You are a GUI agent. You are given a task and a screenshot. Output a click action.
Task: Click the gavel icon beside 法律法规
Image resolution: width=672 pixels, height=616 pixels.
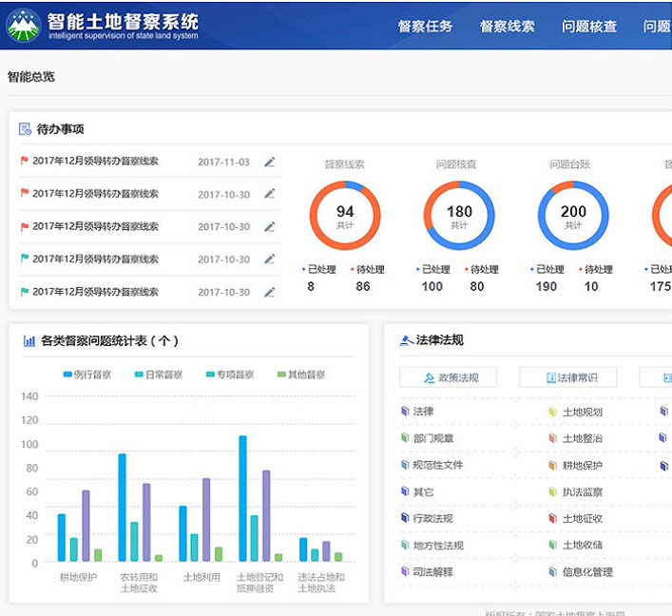point(407,340)
